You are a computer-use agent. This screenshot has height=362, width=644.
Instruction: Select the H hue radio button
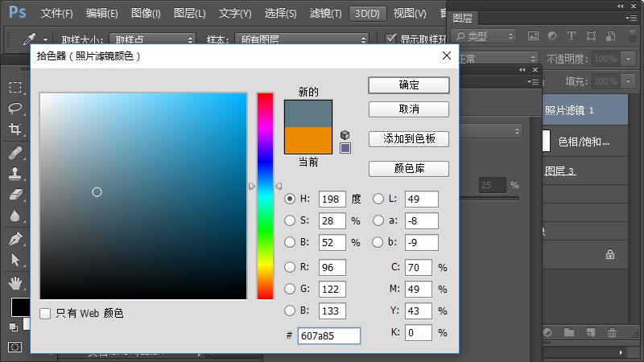click(290, 199)
